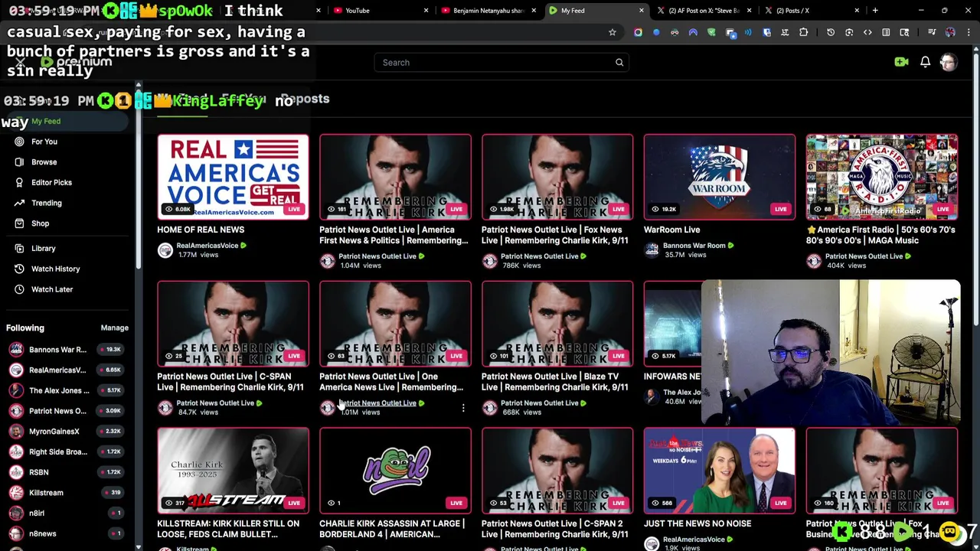The height and width of the screenshot is (551, 980).
Task: Open n8news in Following list
Action: tap(67, 533)
